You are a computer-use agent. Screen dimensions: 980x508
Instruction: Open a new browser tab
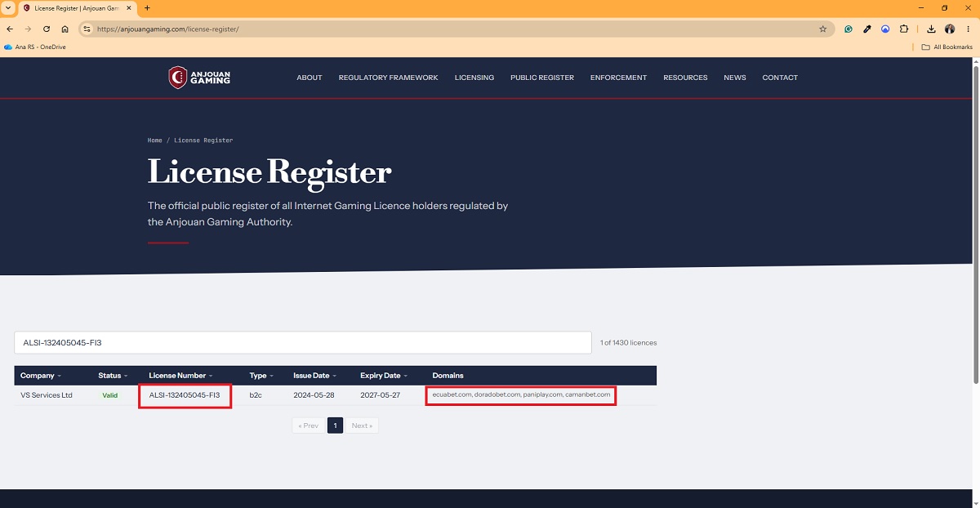coord(147,8)
